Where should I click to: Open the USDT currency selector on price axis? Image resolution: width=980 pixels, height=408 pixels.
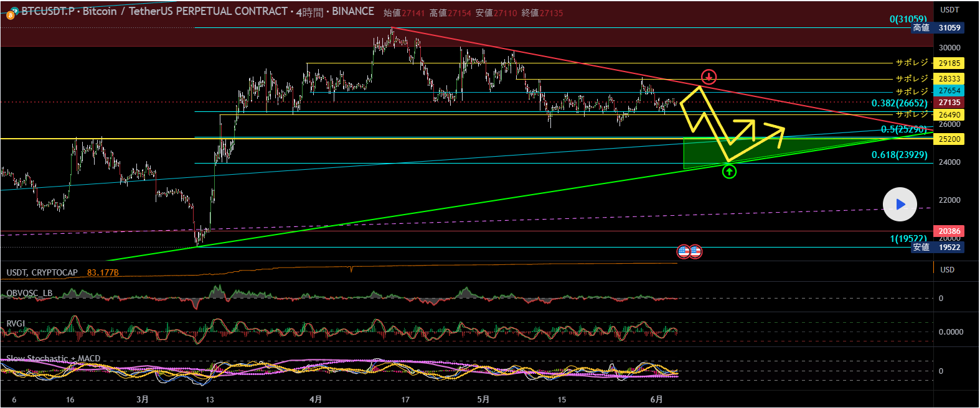pyautogui.click(x=949, y=10)
